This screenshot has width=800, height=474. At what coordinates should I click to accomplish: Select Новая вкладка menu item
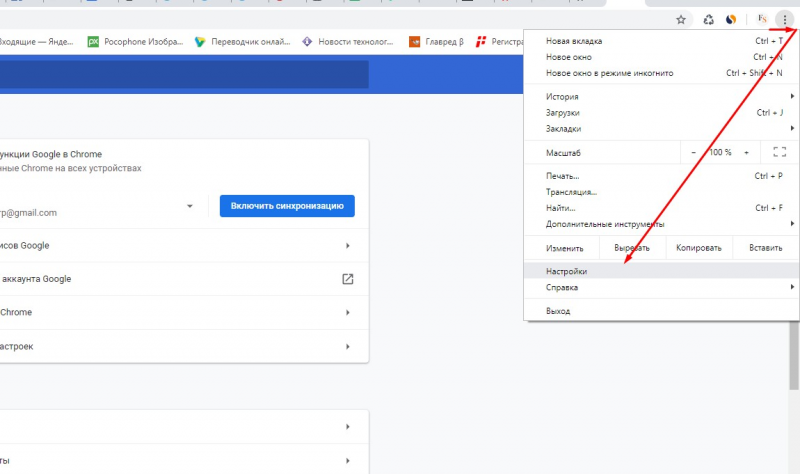click(661, 41)
